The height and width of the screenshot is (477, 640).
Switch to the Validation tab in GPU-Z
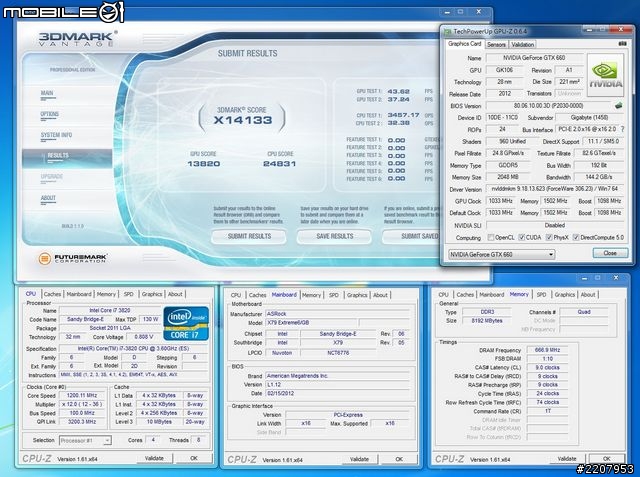pyautogui.click(x=522, y=44)
